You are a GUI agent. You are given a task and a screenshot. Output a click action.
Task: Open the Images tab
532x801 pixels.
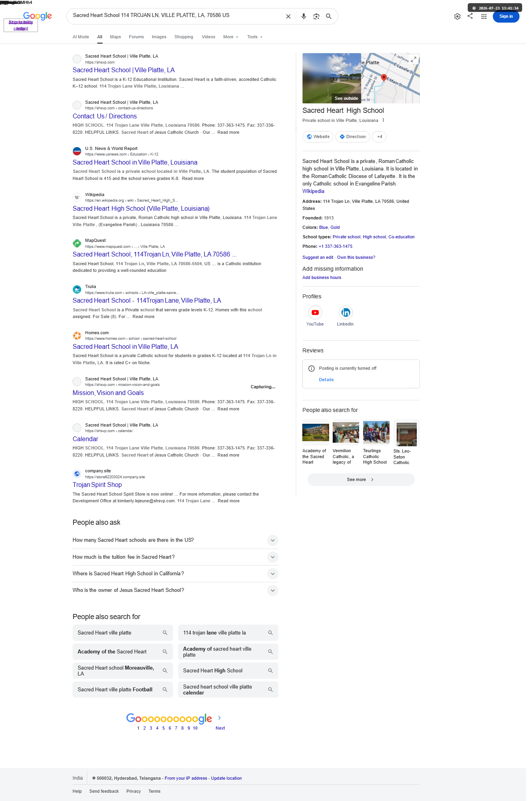159,37
